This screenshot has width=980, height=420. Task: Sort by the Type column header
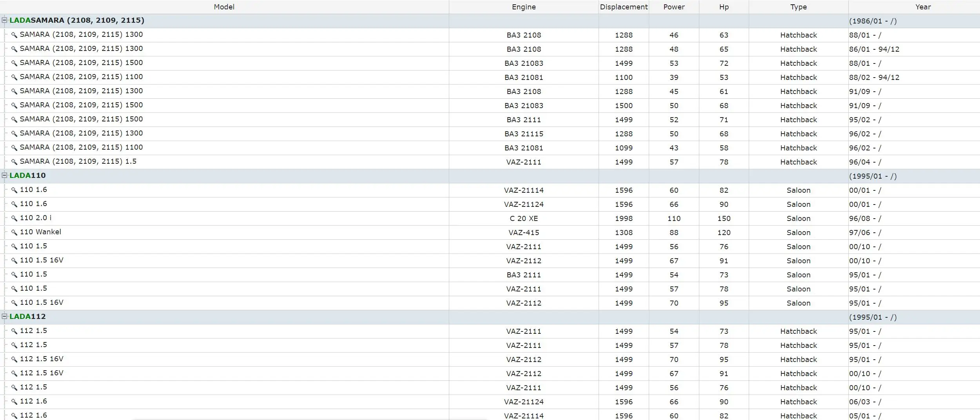[x=799, y=7]
